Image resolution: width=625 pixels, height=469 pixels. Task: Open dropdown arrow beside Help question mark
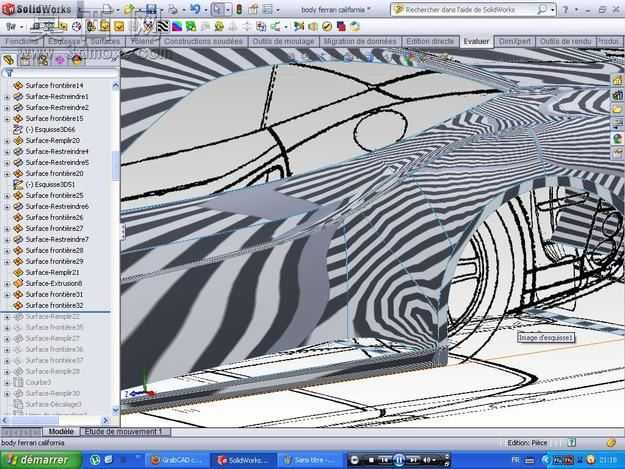click(576, 10)
